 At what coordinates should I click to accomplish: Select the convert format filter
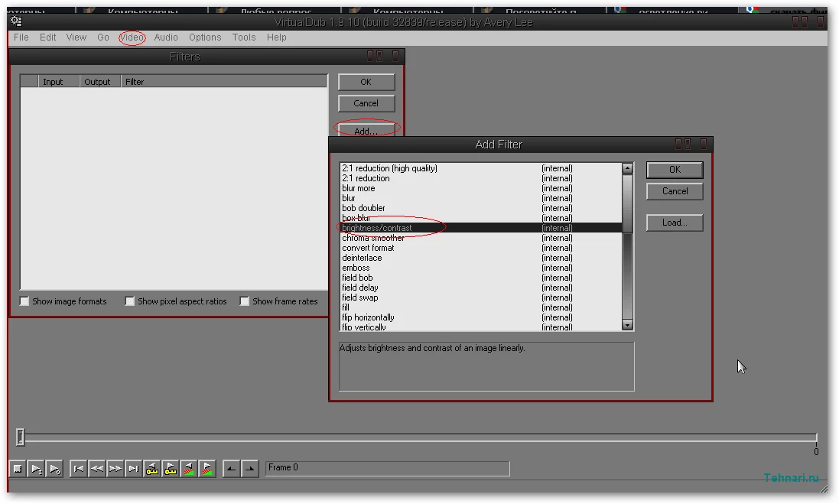[480, 248]
